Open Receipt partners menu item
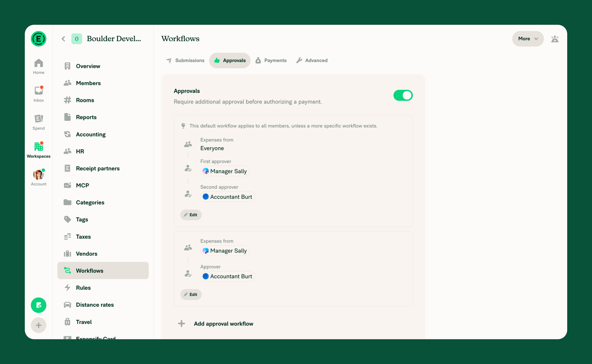Screen dimensions: 592x364 pos(103,168)
